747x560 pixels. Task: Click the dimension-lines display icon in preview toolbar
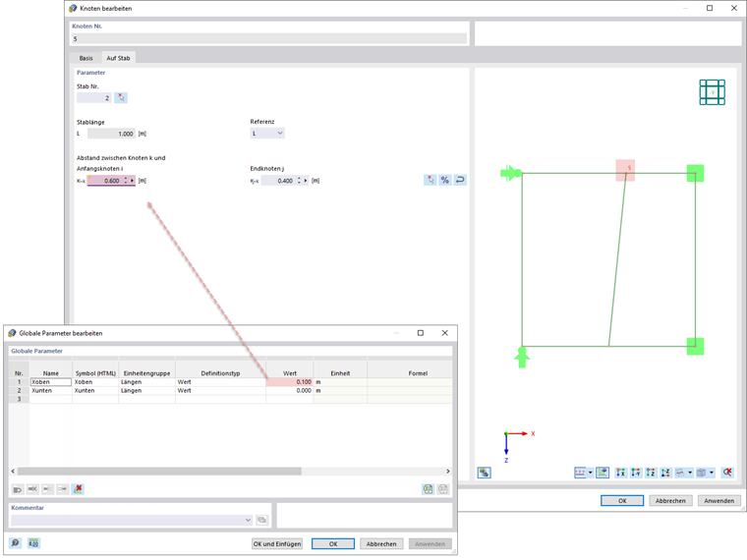click(580, 473)
